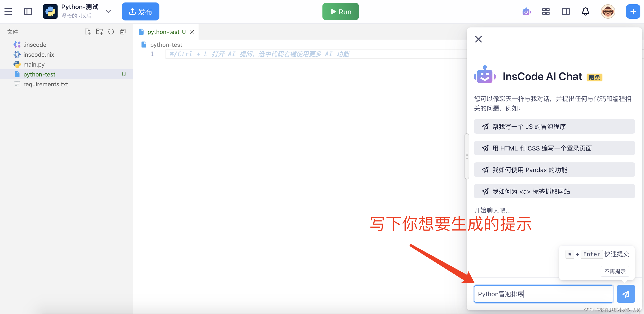This screenshot has width=644, height=314.
Task: Open main.py in file tree
Action: coord(34,65)
